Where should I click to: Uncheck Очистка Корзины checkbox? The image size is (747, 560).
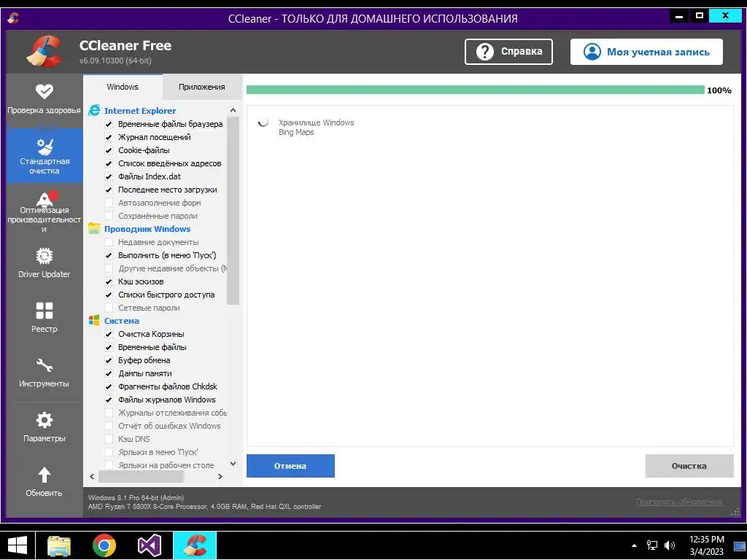click(x=109, y=334)
